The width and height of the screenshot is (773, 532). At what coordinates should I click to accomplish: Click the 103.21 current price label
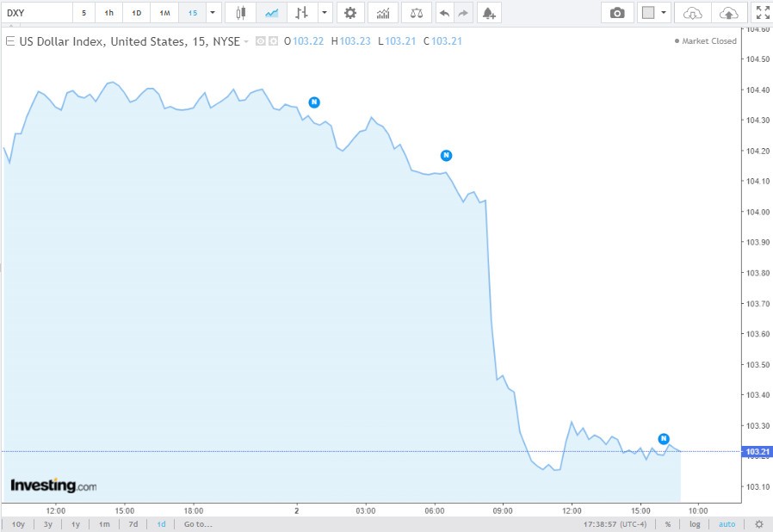tap(758, 452)
